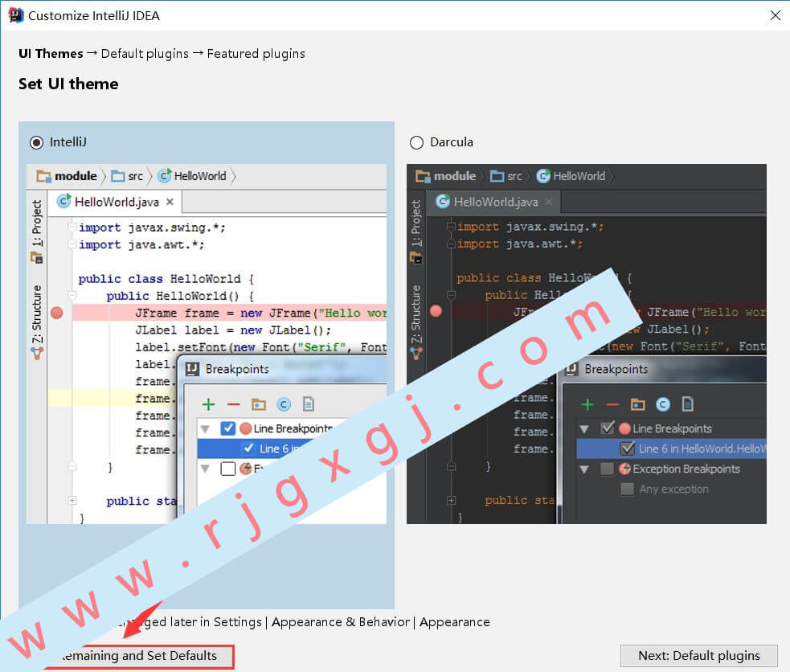Expand folded public static method in IntelliJ preview
The width and height of the screenshot is (790, 672).
(x=72, y=500)
